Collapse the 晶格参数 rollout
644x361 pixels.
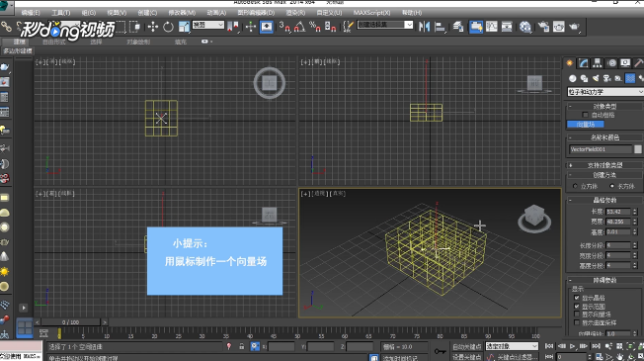tap(604, 200)
